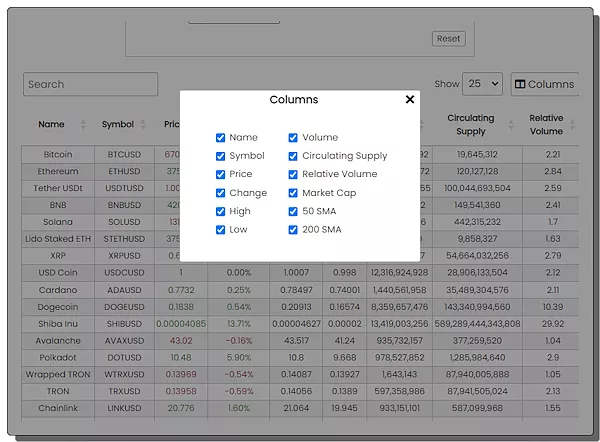The width and height of the screenshot is (600, 442).
Task: Select the Solana name cell
Action: [58, 222]
